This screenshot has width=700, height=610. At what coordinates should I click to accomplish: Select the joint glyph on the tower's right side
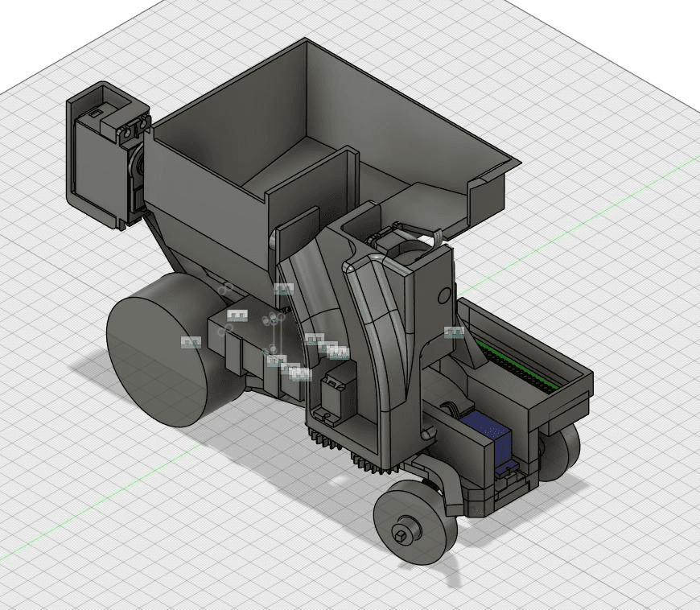click(x=454, y=332)
